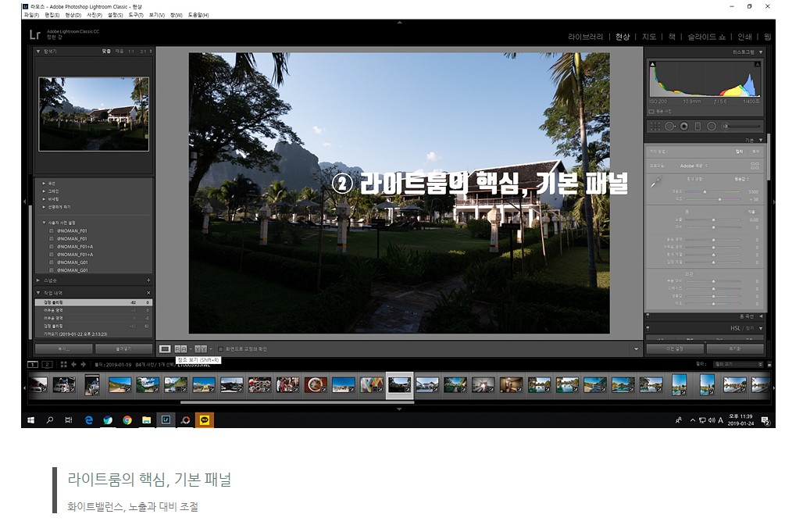810x532 pixels.
Task: Select the crop overlay tool
Action: pyautogui.click(x=655, y=126)
